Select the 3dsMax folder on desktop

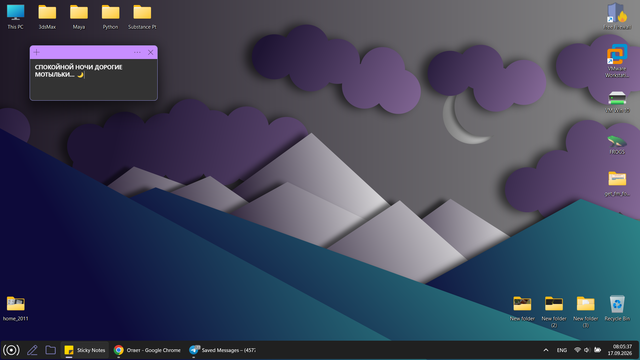click(47, 16)
